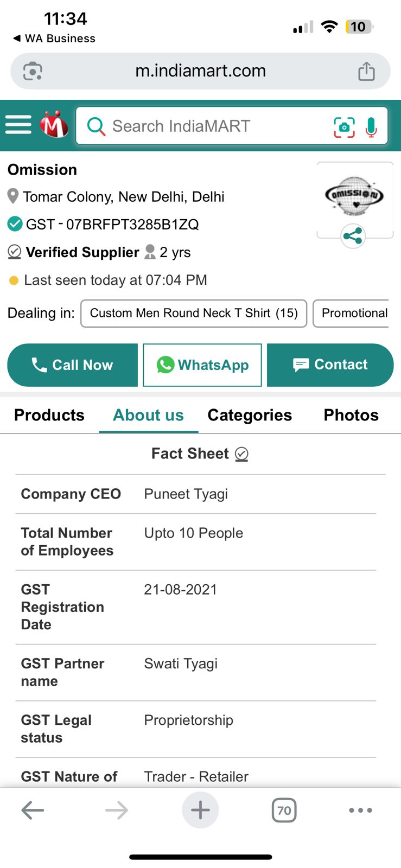Open the Photos tab
Viewport: 401px width, 868px height.
coord(351,415)
